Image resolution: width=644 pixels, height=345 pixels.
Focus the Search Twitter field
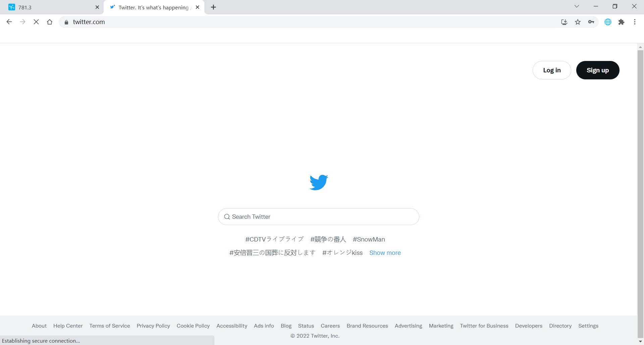(x=319, y=217)
